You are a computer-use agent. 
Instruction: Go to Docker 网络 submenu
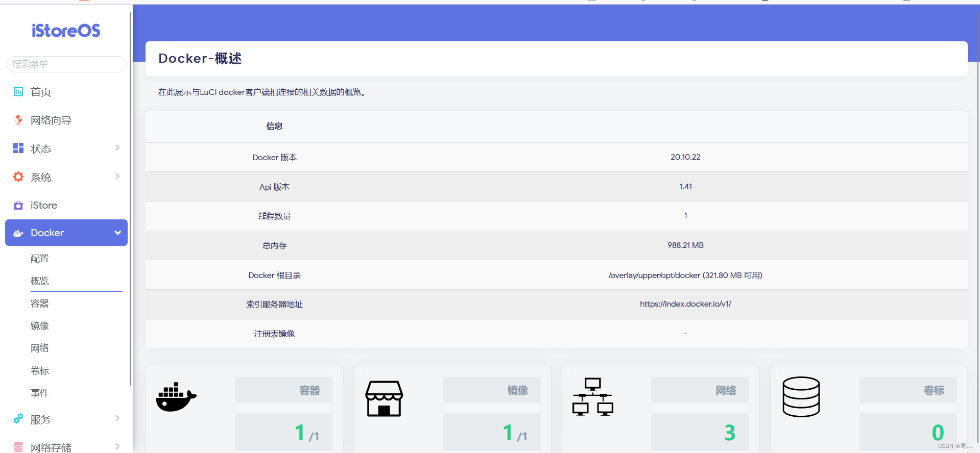tap(40, 348)
